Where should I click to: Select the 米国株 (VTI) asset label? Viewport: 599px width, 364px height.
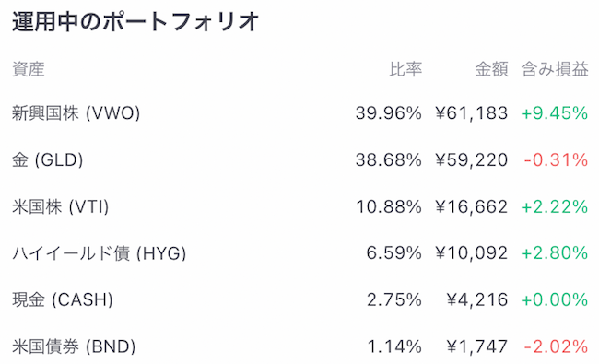point(60,207)
